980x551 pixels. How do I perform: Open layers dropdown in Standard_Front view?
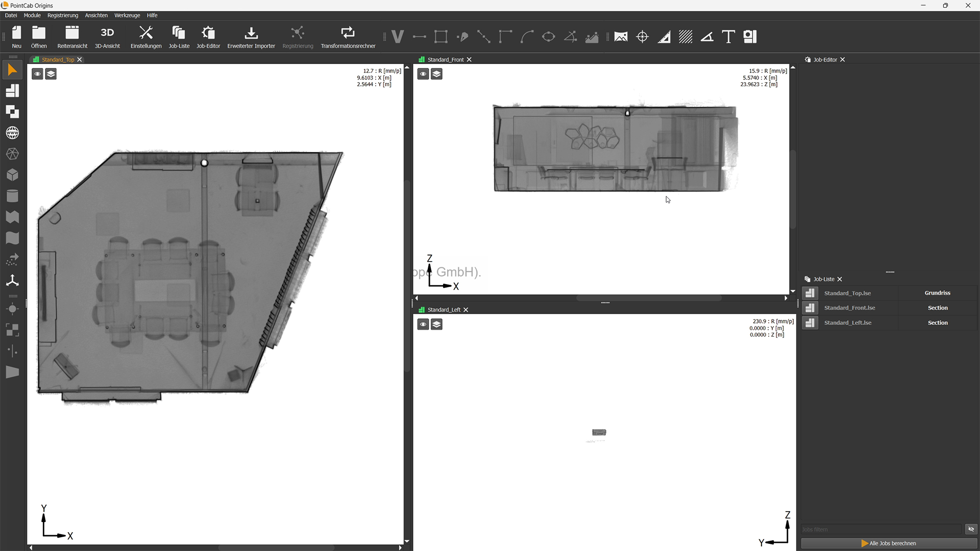point(436,74)
